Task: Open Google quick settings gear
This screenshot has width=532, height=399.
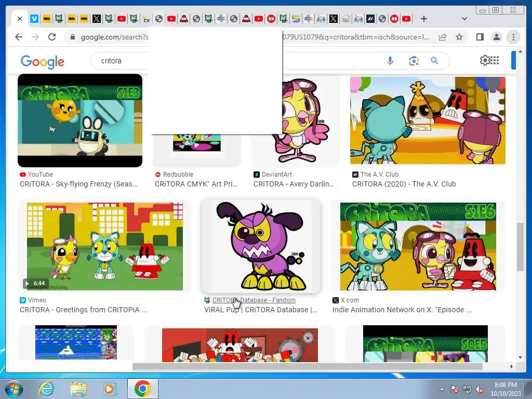Action: pyautogui.click(x=485, y=60)
